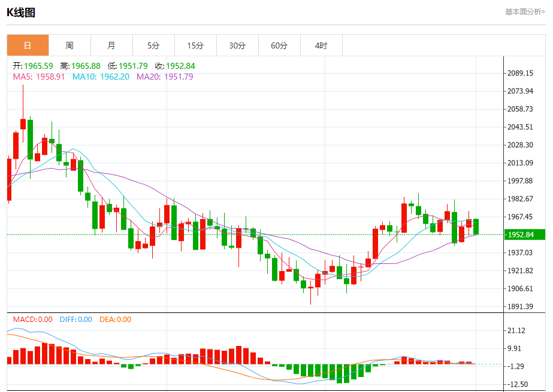
Task: Click the 21.12 MACD axis label
Action: pyautogui.click(x=516, y=331)
